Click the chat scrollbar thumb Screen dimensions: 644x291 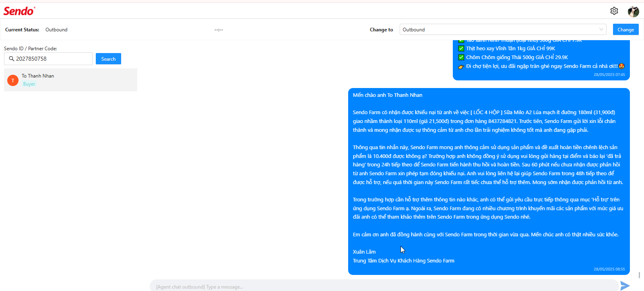tap(639, 275)
